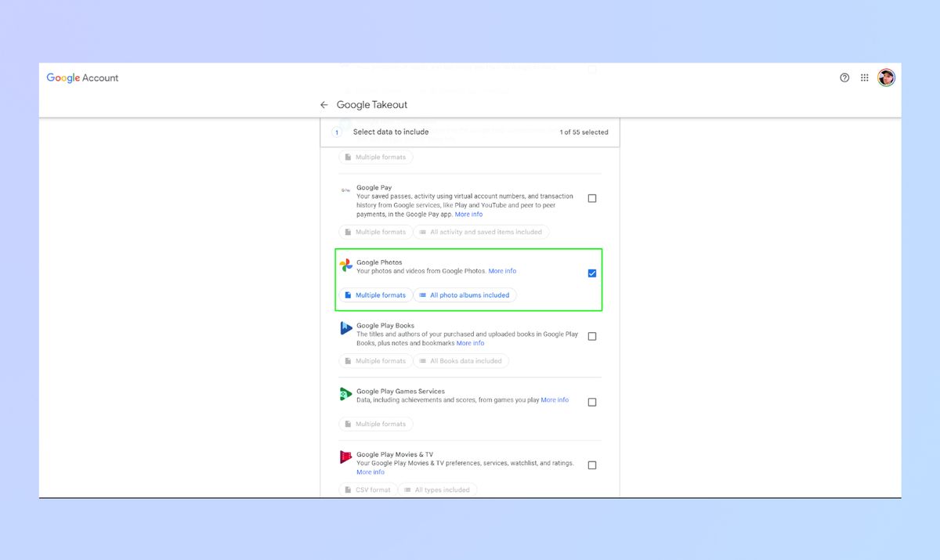The image size is (940, 560).
Task: Enable the Google Pay checkbox
Action: pos(591,198)
